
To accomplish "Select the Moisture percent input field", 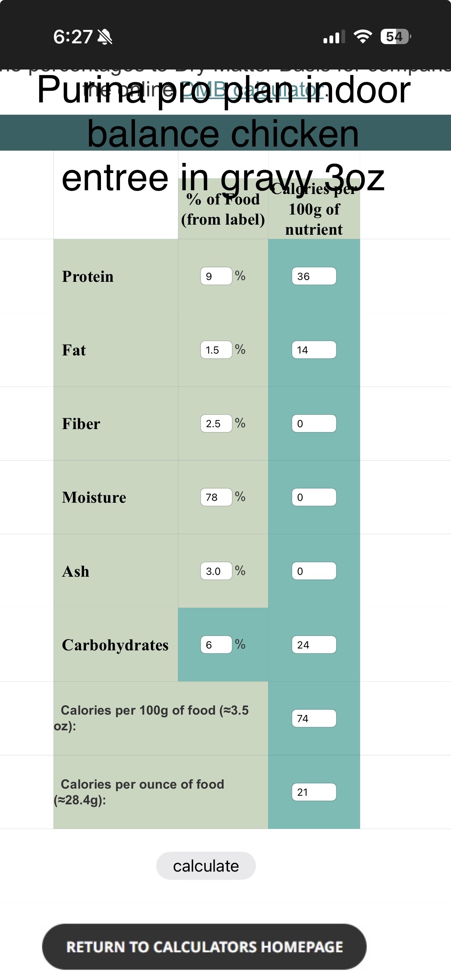I will click(x=216, y=497).
